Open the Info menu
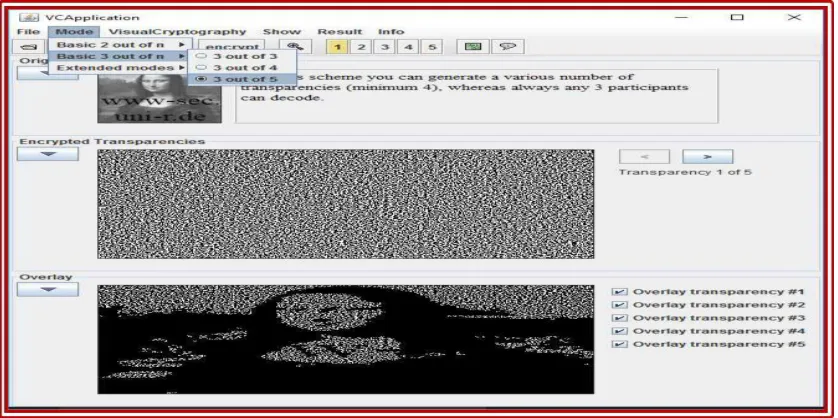This screenshot has height=418, width=838. (391, 32)
